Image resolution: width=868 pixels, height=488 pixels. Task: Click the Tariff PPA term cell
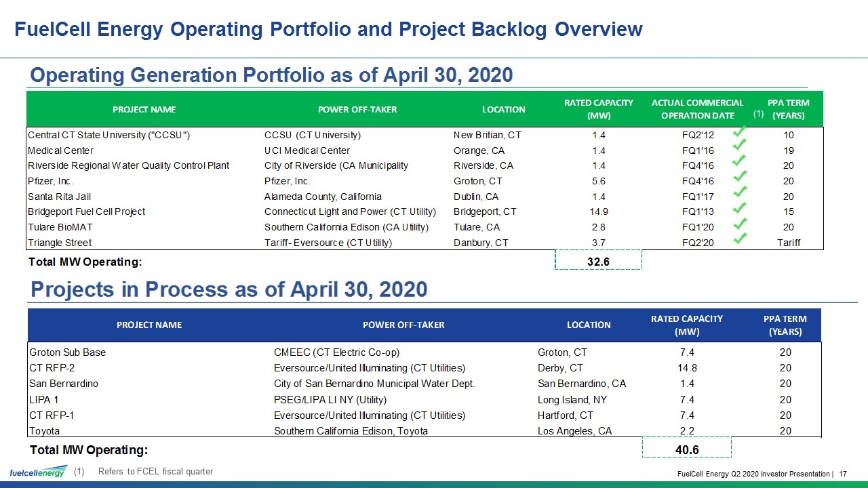[789, 243]
